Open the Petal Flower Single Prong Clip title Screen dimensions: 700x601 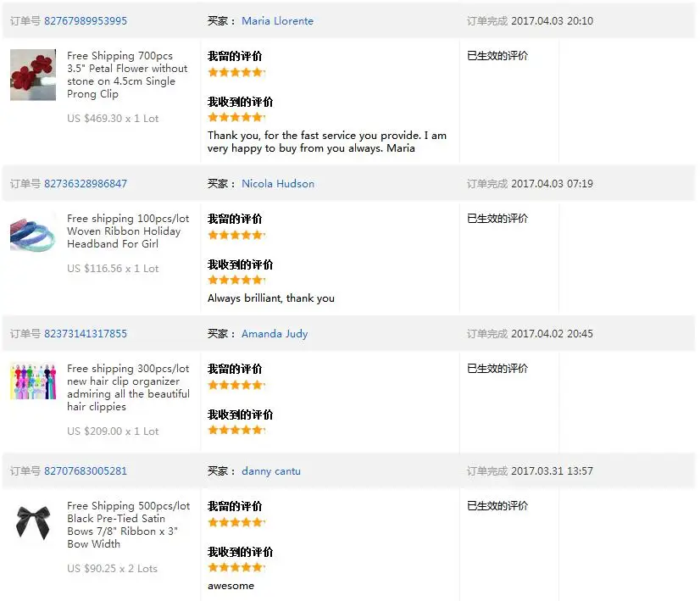127,75
